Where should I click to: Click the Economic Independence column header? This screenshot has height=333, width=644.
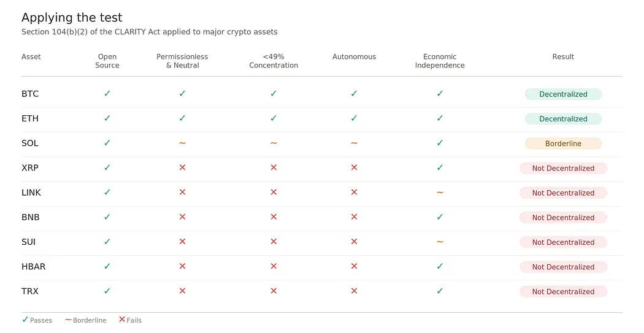coord(440,61)
